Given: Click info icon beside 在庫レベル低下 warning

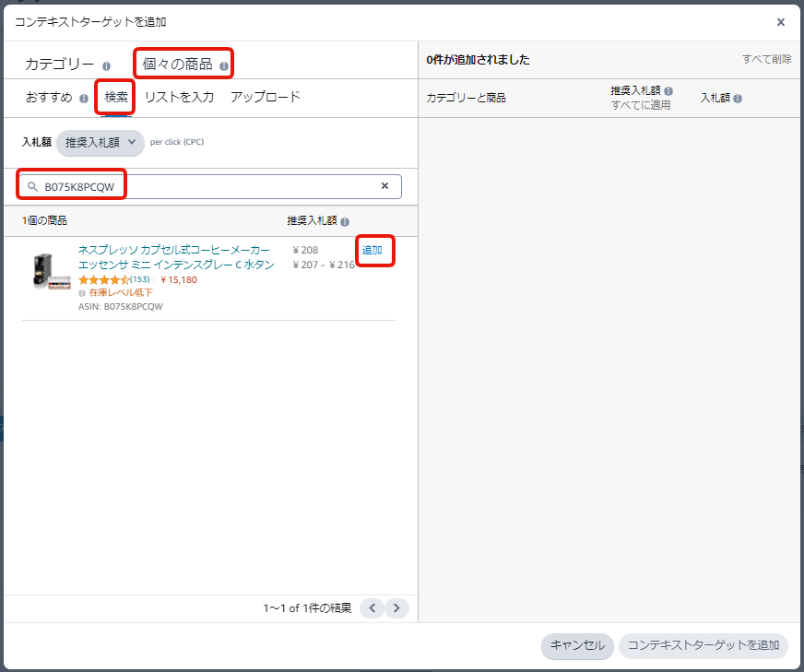Looking at the screenshot, I should [82, 293].
